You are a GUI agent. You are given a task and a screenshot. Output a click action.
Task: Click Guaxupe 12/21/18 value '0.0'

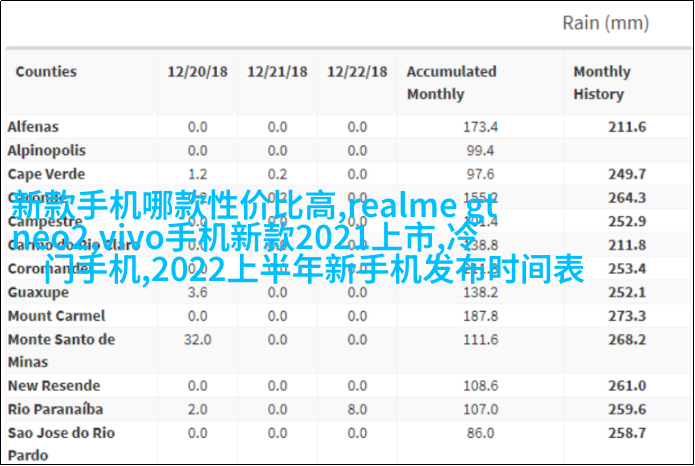coord(277,293)
